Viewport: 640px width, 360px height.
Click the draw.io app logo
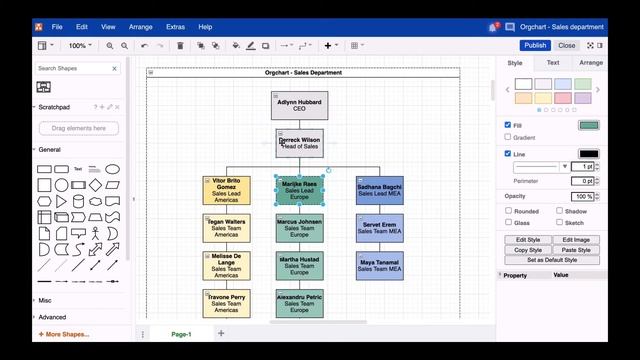pos(39,27)
